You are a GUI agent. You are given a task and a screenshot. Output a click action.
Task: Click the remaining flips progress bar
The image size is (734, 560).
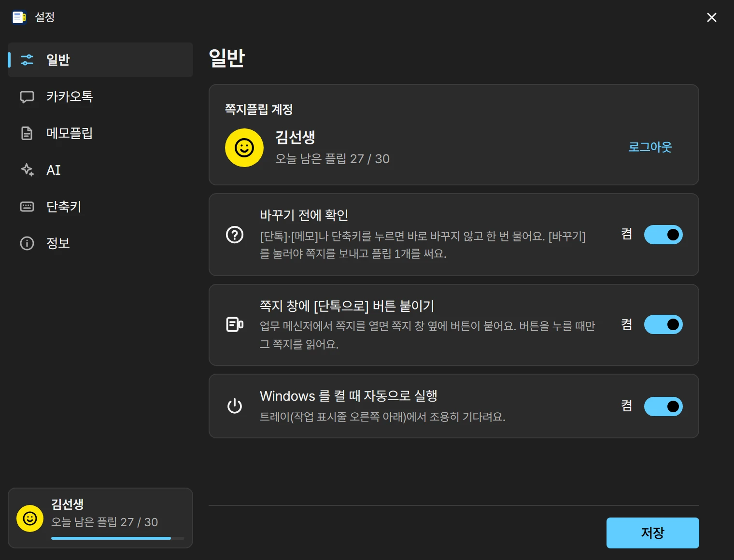click(118, 538)
